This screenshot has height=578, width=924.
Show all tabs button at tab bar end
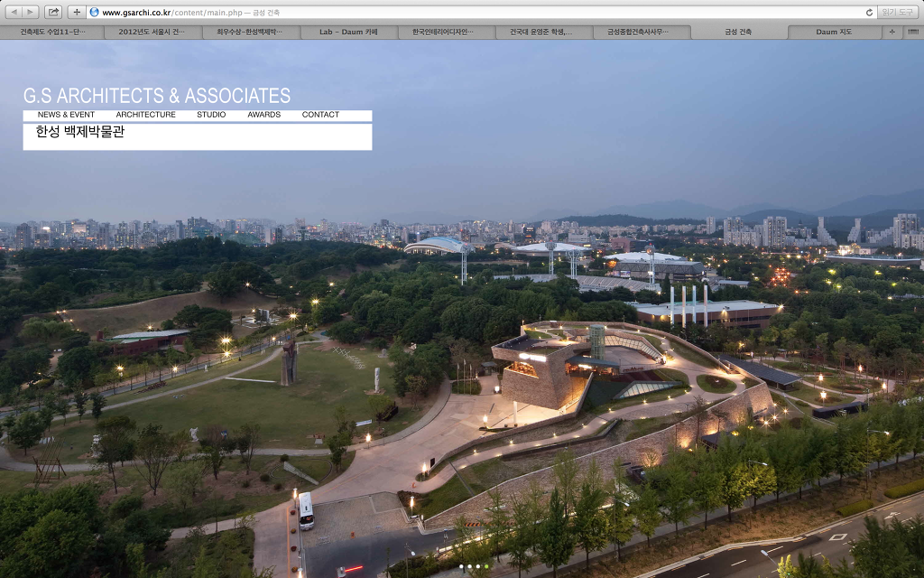click(913, 32)
